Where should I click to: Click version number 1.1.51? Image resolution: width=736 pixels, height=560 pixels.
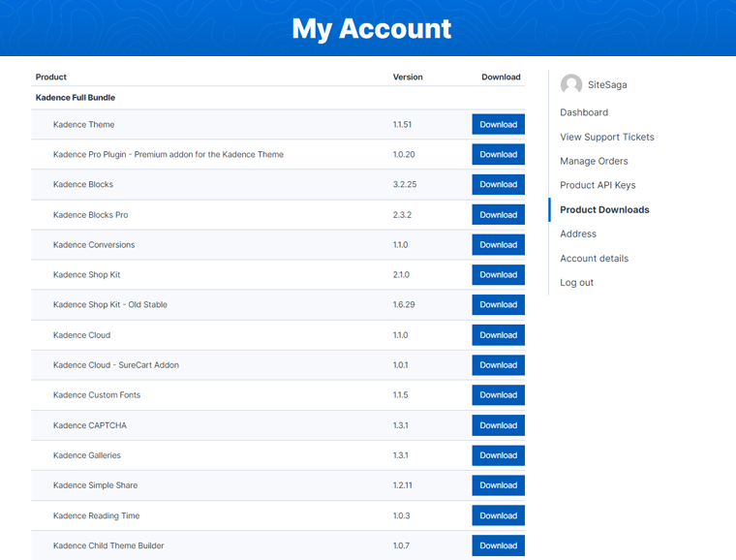402,124
